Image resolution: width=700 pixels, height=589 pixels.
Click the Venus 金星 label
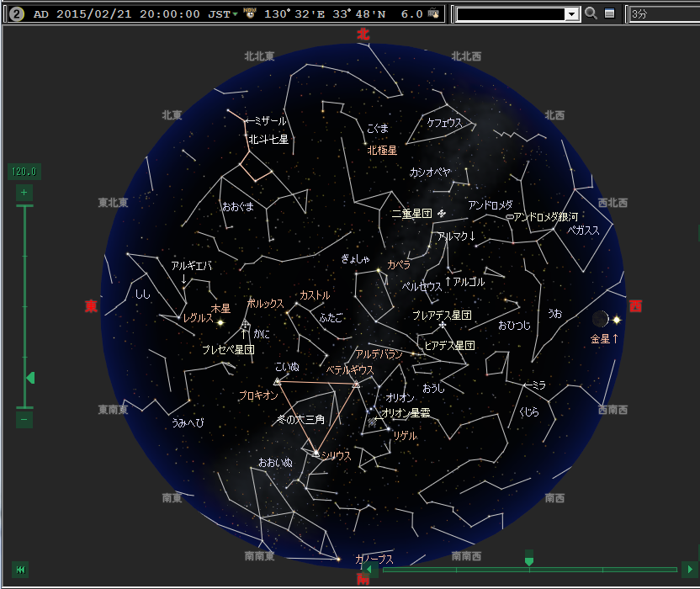(x=604, y=338)
